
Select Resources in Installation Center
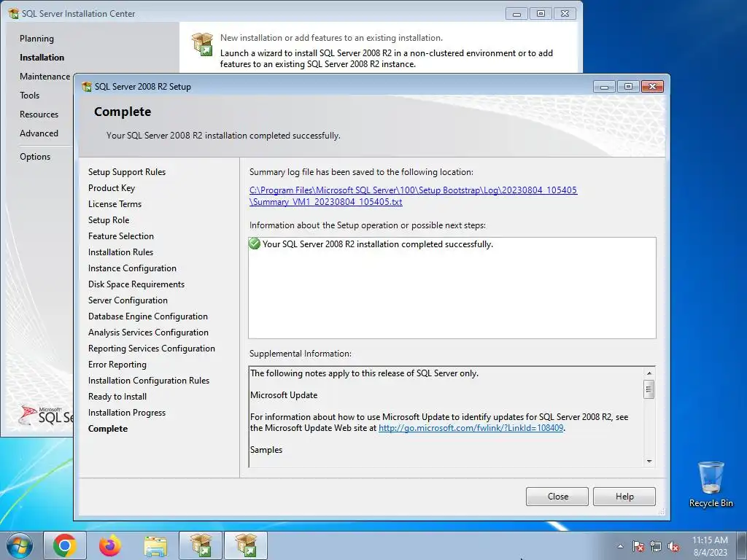coord(39,114)
